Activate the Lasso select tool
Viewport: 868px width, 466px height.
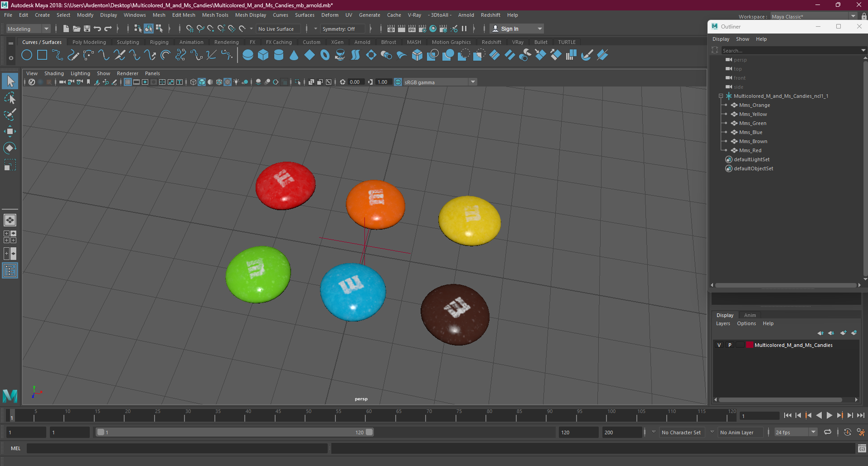(10, 98)
